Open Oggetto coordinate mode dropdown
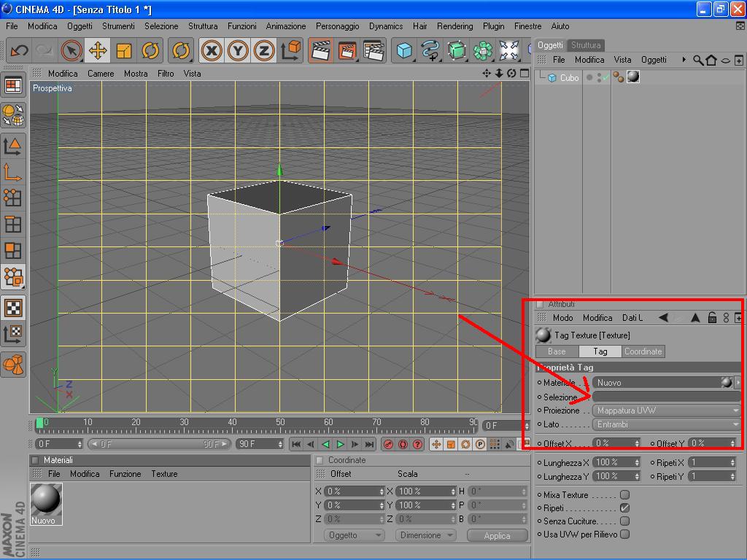 [x=355, y=535]
